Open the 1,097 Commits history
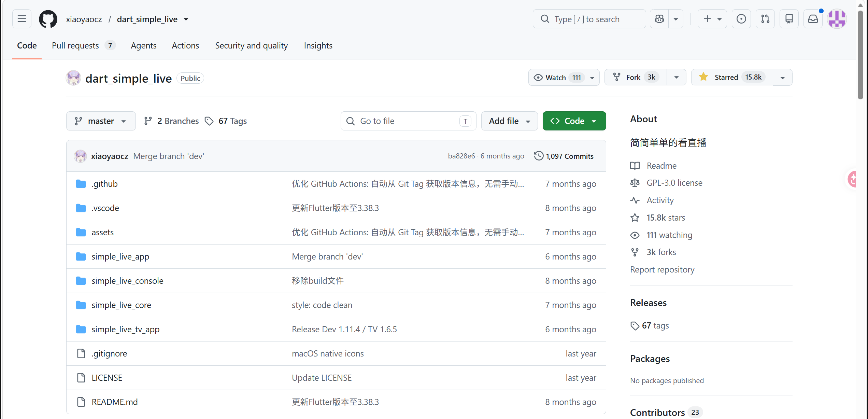Image resolution: width=868 pixels, height=419 pixels. 564,156
